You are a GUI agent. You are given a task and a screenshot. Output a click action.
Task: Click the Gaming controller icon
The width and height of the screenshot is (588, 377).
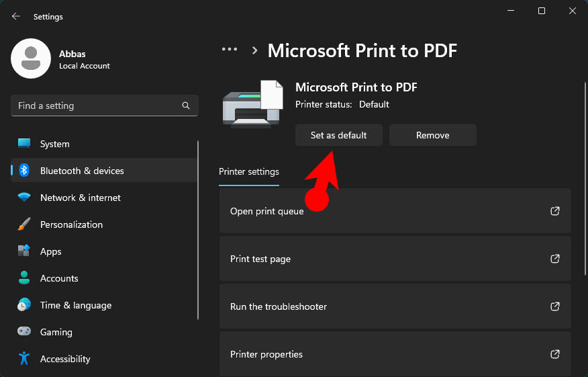pos(24,332)
